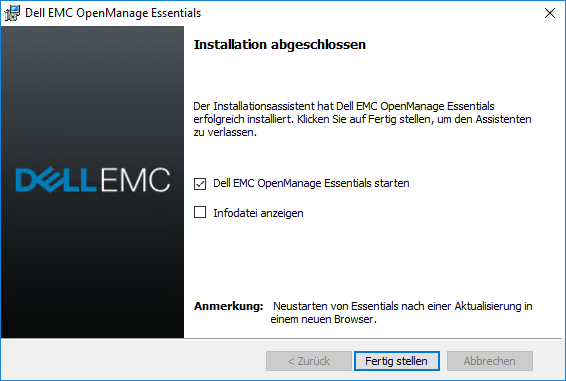Viewport: 566px width, 381px height.
Task: Click the Abbrechen button
Action: coord(490,361)
